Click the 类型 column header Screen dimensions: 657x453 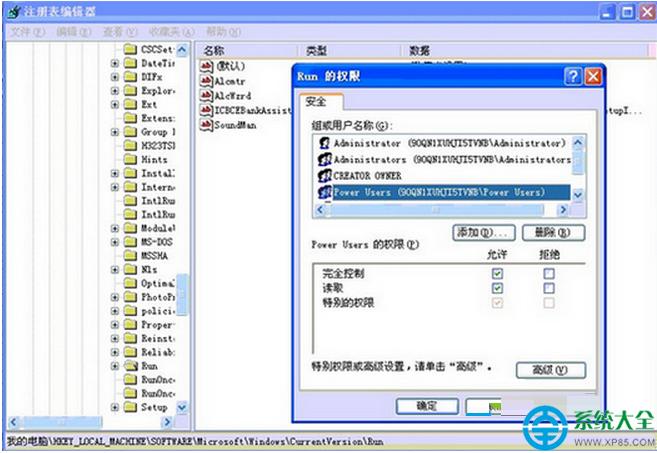coord(350,51)
